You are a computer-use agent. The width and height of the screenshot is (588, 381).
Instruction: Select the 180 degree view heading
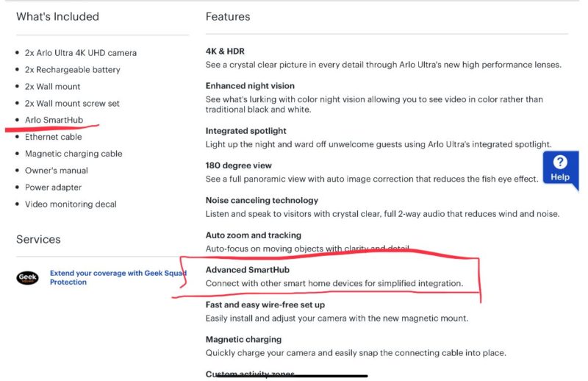click(x=238, y=165)
